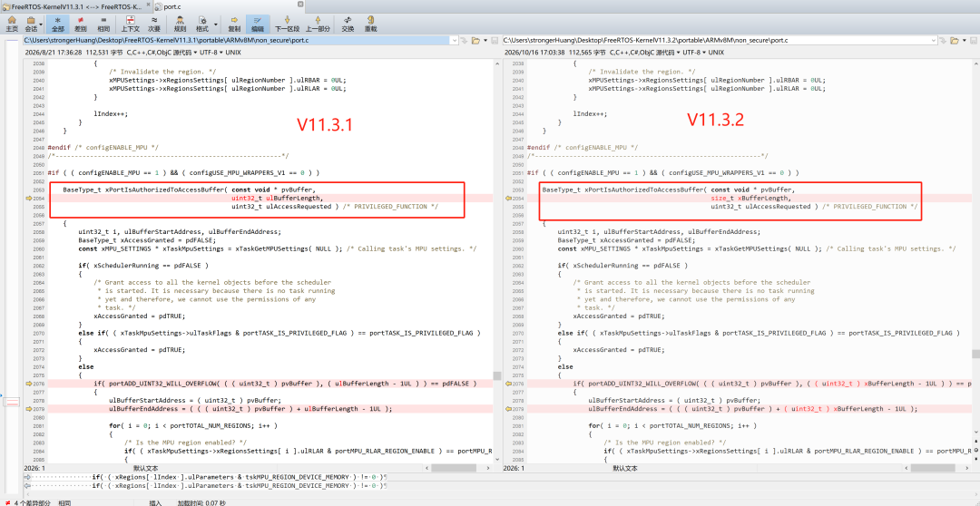Click the left pane 默认文本 label
Viewport: 980px width, 506px height.
(x=145, y=468)
